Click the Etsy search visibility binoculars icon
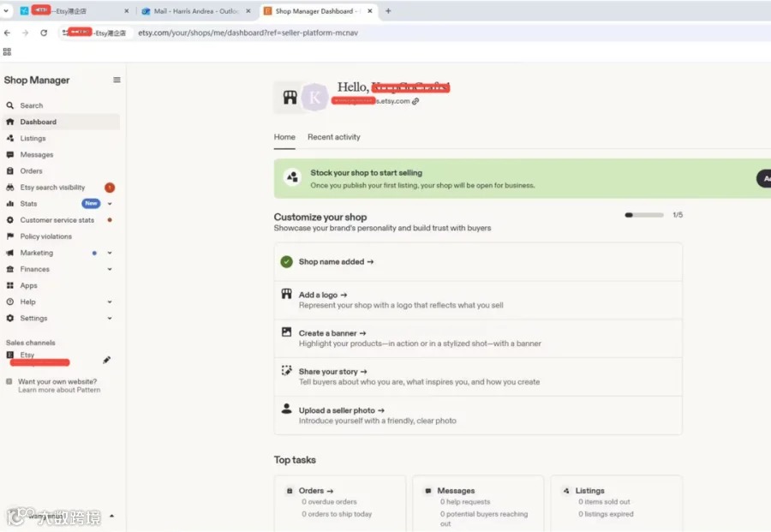The height and width of the screenshot is (532, 771). 9,188
